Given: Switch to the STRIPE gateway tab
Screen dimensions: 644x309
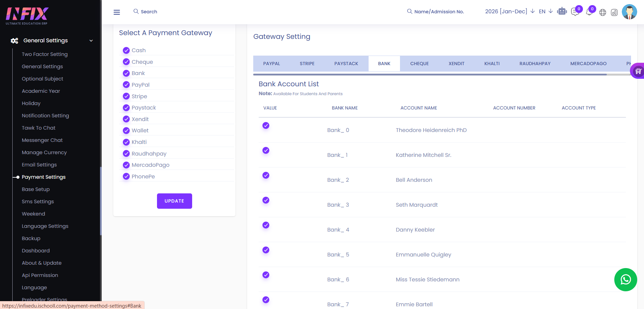Looking at the screenshot, I should (x=307, y=63).
